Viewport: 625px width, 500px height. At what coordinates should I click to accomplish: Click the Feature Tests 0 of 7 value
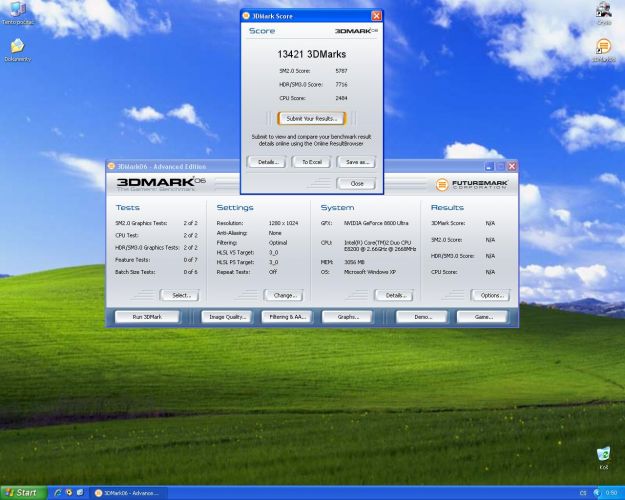pos(191,260)
